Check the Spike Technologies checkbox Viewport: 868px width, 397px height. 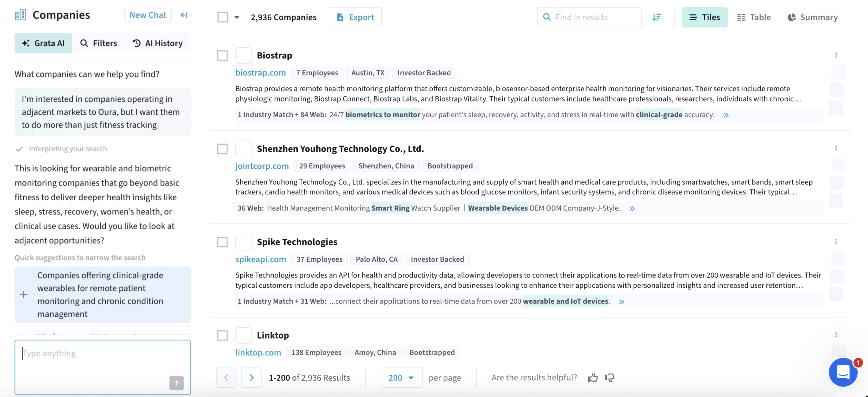(222, 242)
